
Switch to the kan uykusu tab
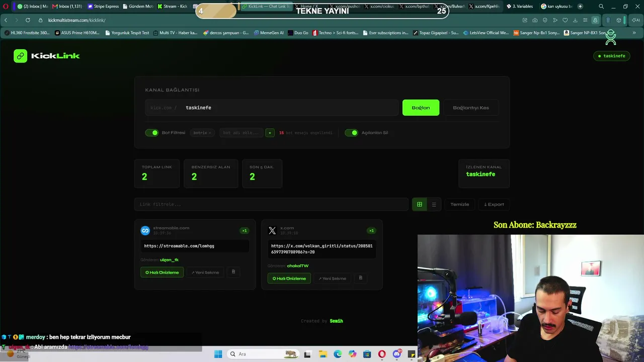[x=556, y=7]
